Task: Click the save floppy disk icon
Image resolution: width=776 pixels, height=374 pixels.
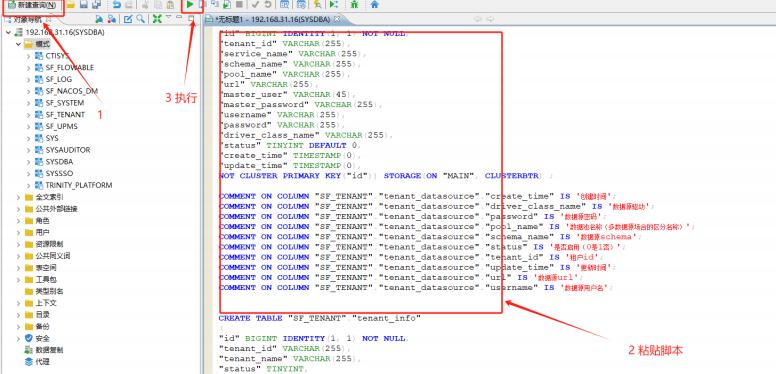Action: [84, 5]
